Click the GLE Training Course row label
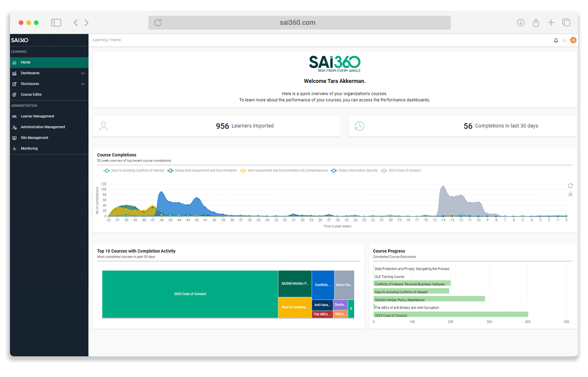This screenshot has width=588, height=377. (x=389, y=277)
